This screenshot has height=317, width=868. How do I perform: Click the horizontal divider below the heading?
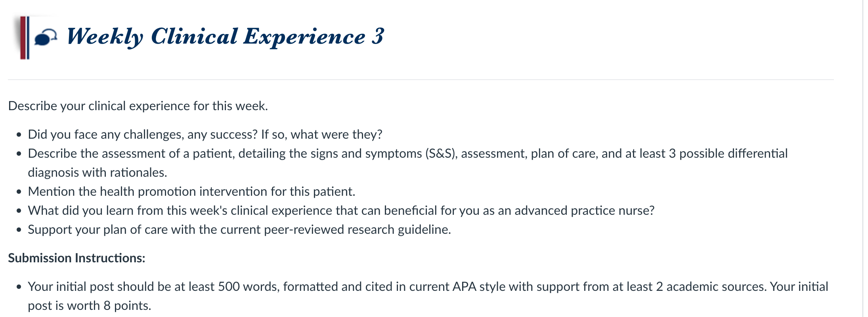pos(421,80)
